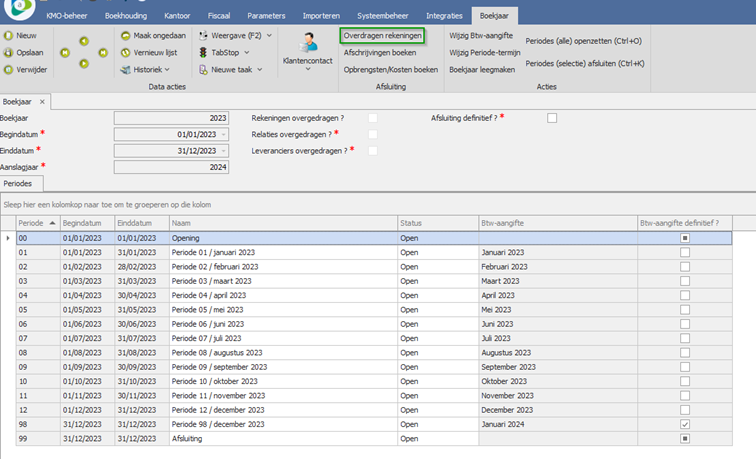
Task: Open the Weergave (F2) dropdown
Action: point(267,35)
